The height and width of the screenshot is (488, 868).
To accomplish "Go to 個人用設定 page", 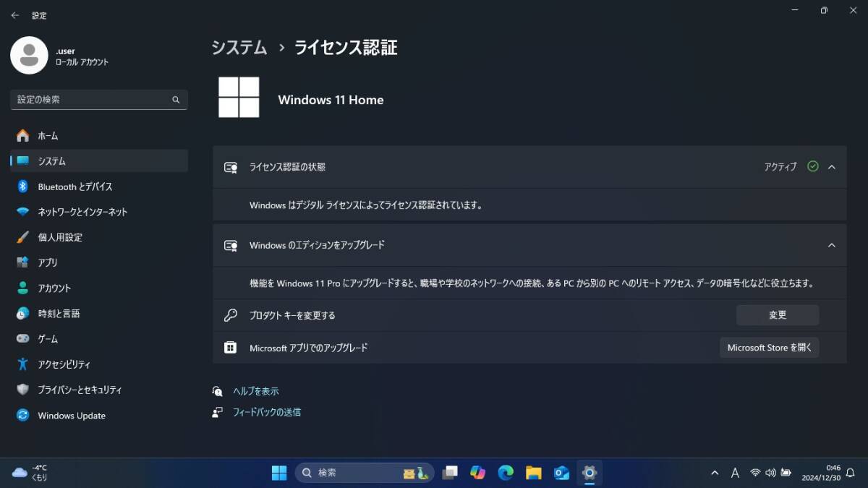I will click(x=99, y=237).
